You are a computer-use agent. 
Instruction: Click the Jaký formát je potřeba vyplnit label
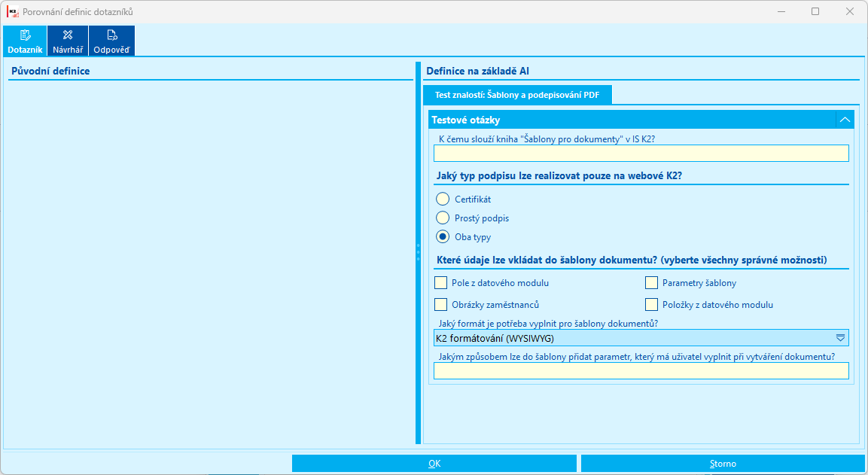click(548, 323)
